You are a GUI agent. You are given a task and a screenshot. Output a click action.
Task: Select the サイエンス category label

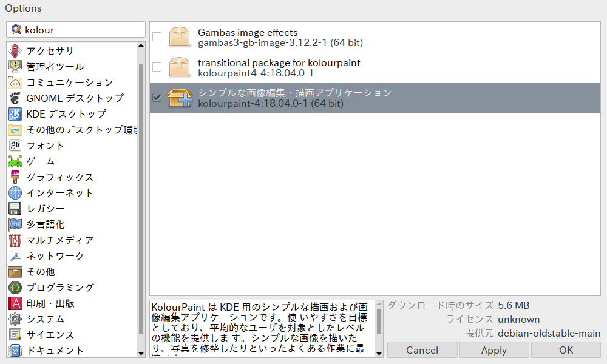coord(50,335)
